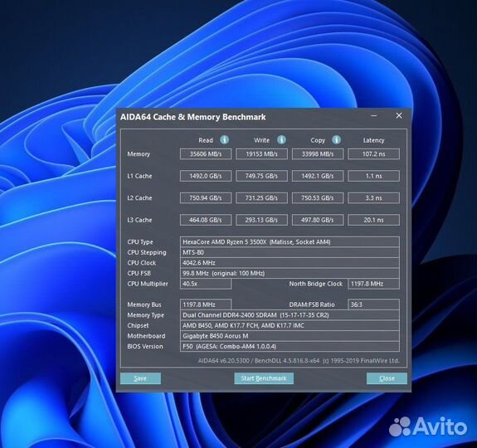
Task: Click the CPU FSB value 99.8 MHz
Action: (290, 273)
